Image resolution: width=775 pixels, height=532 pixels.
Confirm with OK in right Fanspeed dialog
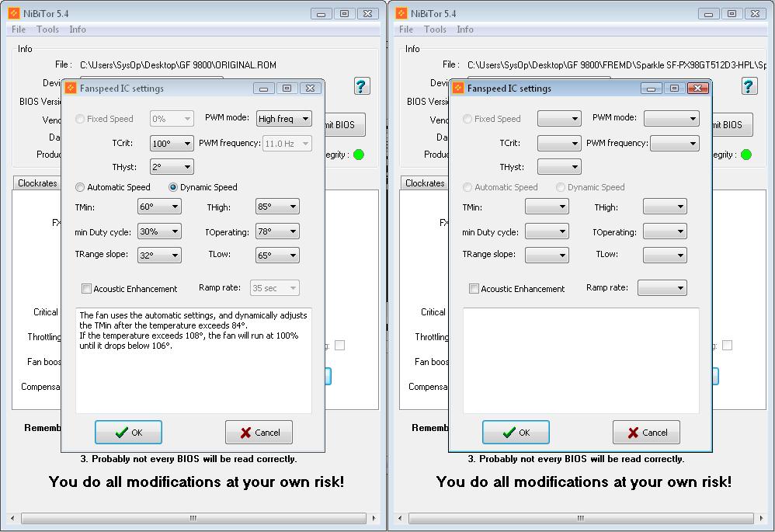[x=516, y=433]
